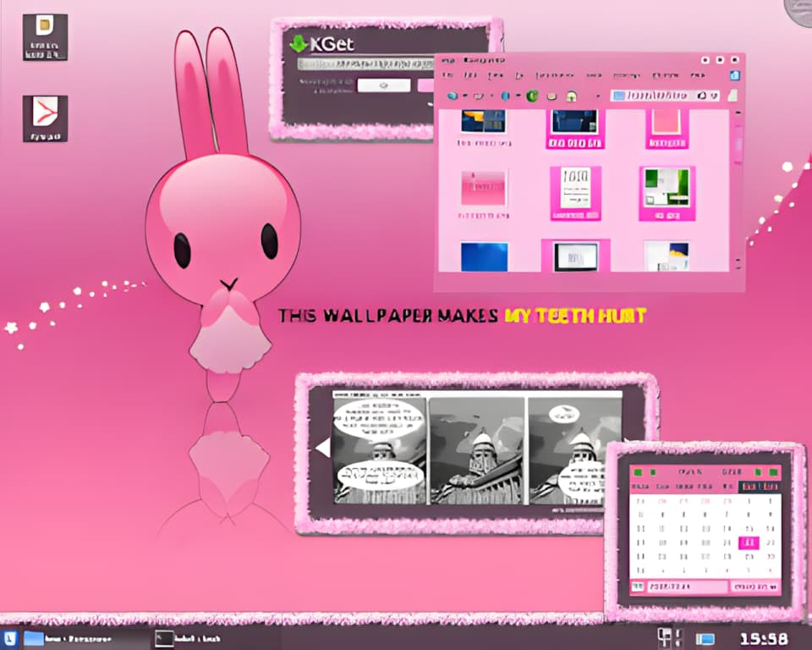Select the blue and orange desktop thumbnail
Viewport: 812px width, 650px height.
[483, 121]
